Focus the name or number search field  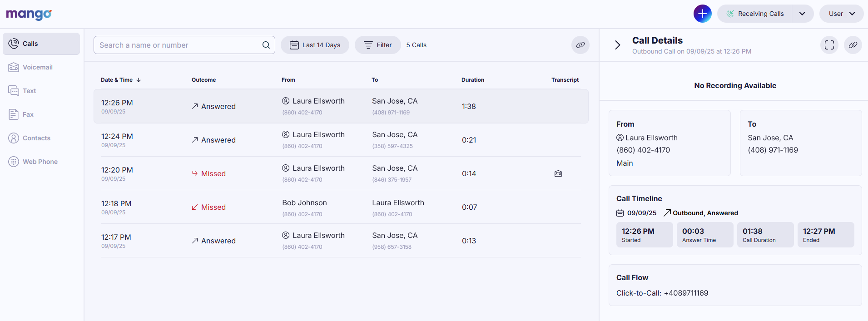pos(177,45)
